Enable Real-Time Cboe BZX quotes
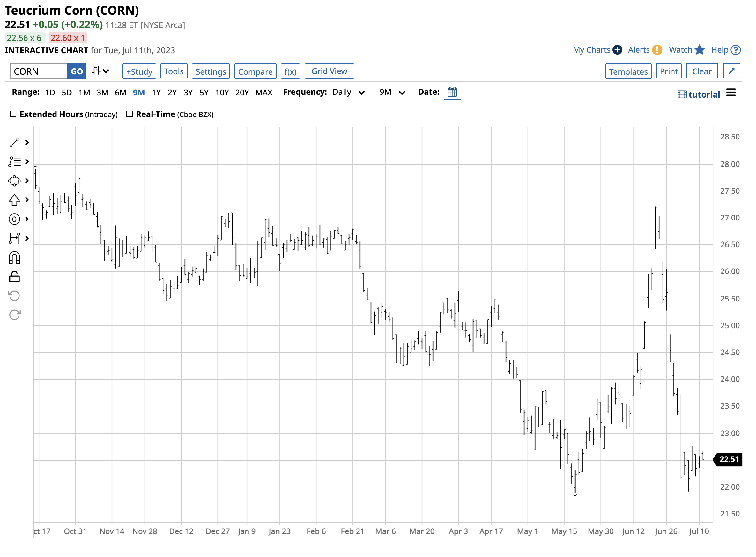The height and width of the screenshot is (557, 756). point(130,114)
